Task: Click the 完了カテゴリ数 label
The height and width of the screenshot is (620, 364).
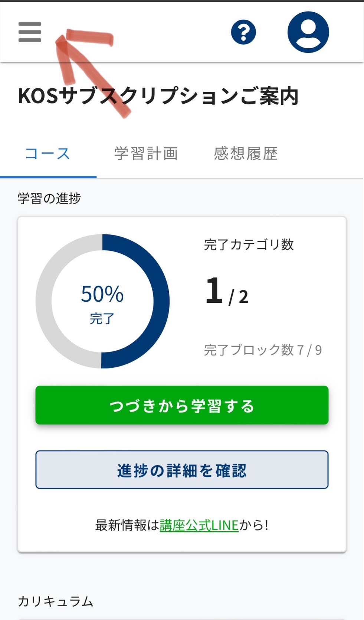Action: coord(249,244)
